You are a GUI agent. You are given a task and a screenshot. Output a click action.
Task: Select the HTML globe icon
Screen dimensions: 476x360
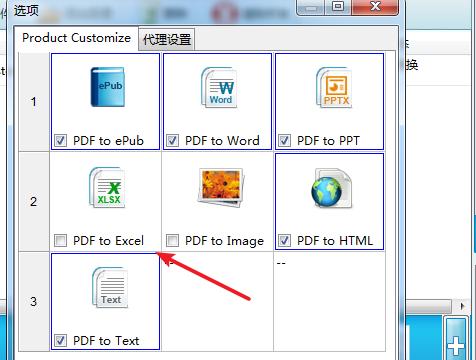pyautogui.click(x=332, y=188)
